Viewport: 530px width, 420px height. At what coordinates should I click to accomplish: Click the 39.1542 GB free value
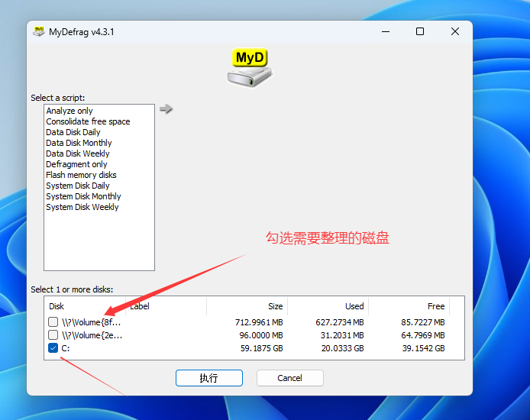pos(424,348)
